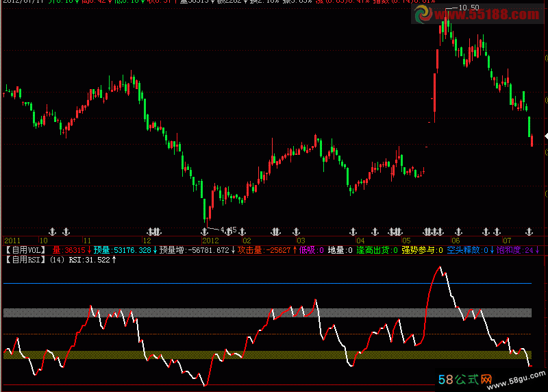Click the first anchor marker near month 10

coord(53,230)
